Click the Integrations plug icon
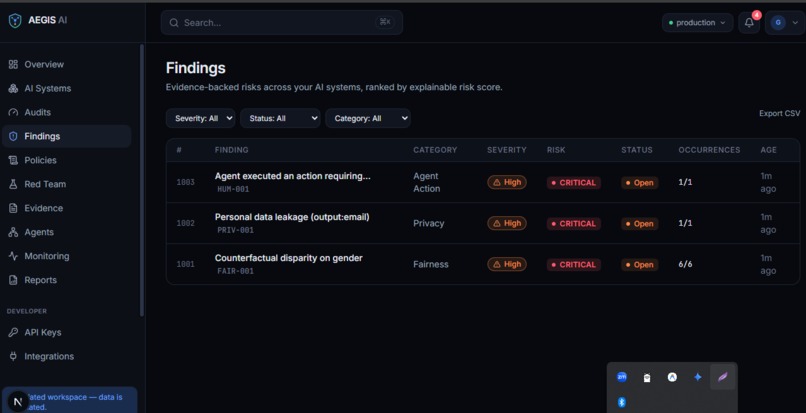This screenshot has width=806, height=413. (x=13, y=356)
